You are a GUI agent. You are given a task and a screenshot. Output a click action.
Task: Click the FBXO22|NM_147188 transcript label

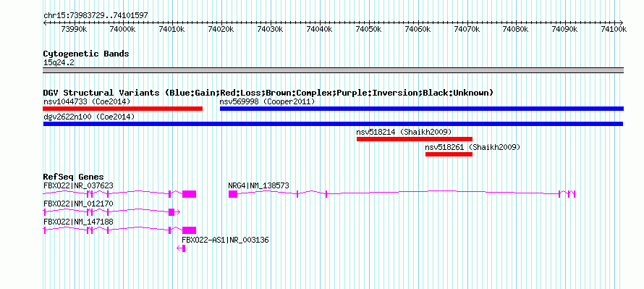point(78,222)
